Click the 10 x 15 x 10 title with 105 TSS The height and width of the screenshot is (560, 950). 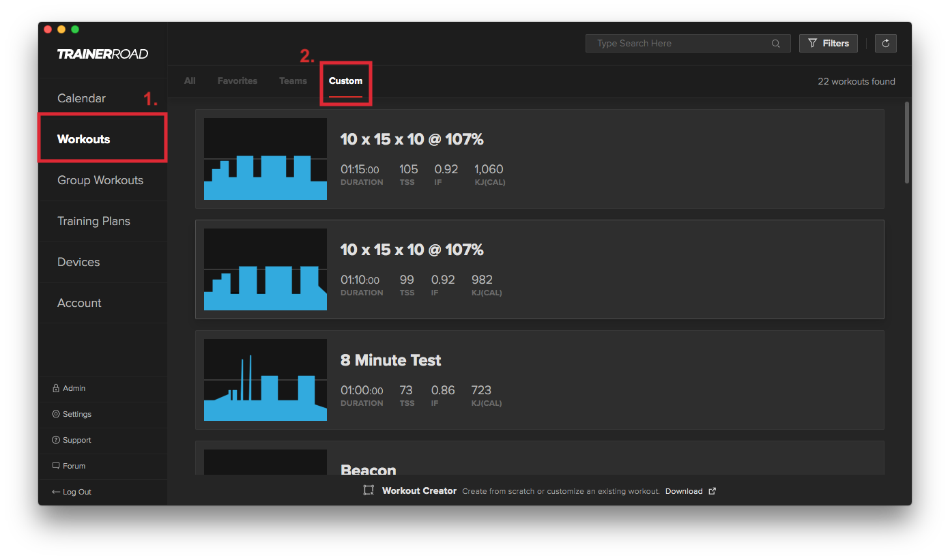[412, 139]
